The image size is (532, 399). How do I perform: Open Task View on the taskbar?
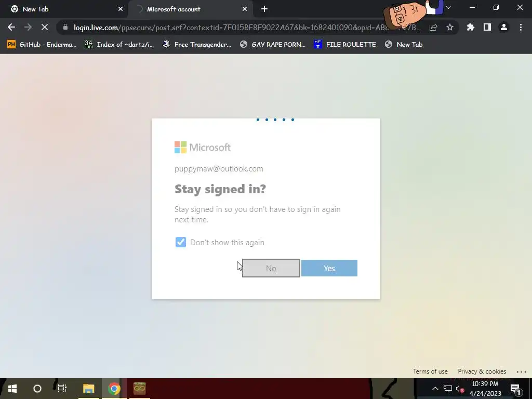[x=62, y=389]
